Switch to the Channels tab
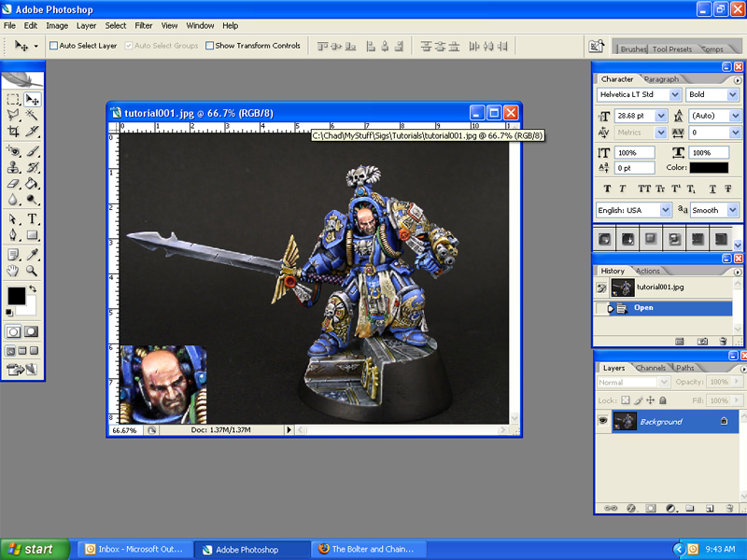The height and width of the screenshot is (560, 747). click(651, 368)
